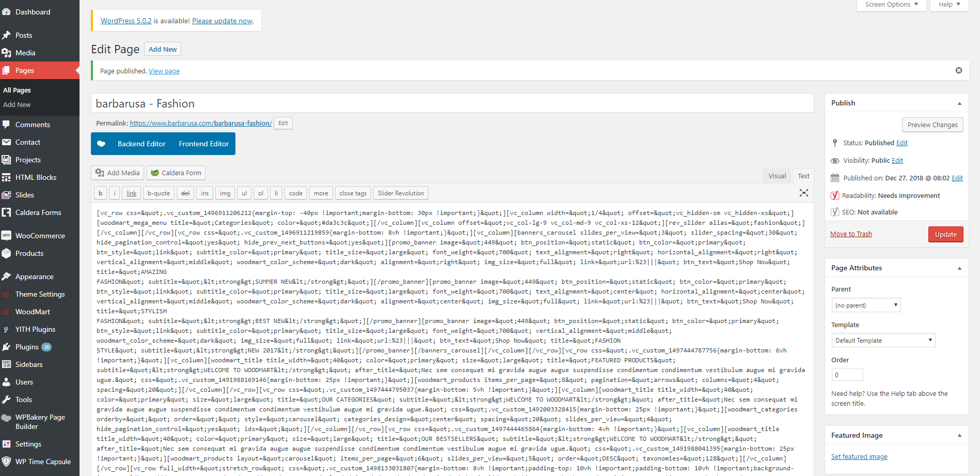Click the Yoast Readability icon

tap(835, 195)
